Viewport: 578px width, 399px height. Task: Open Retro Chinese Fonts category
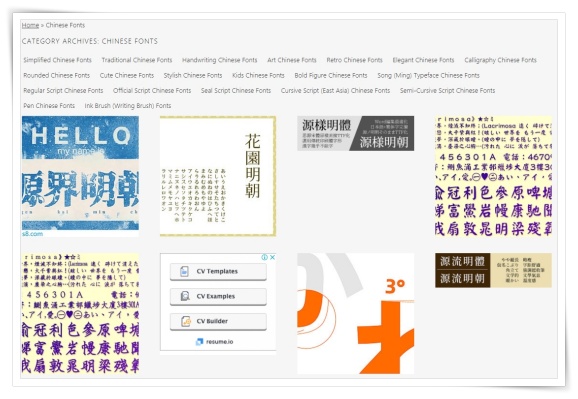tap(354, 60)
